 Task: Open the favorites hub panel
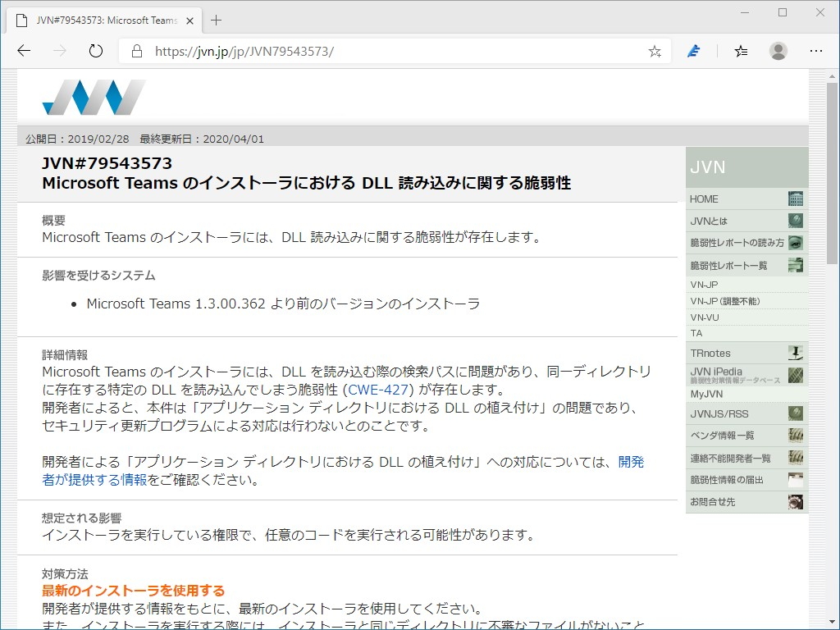(x=740, y=51)
